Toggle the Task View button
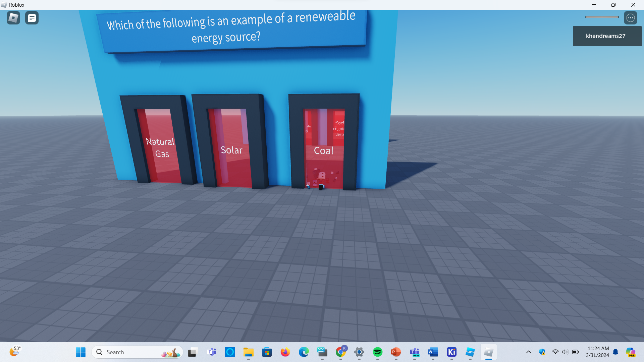This screenshot has width=644, height=362. pos(192,352)
